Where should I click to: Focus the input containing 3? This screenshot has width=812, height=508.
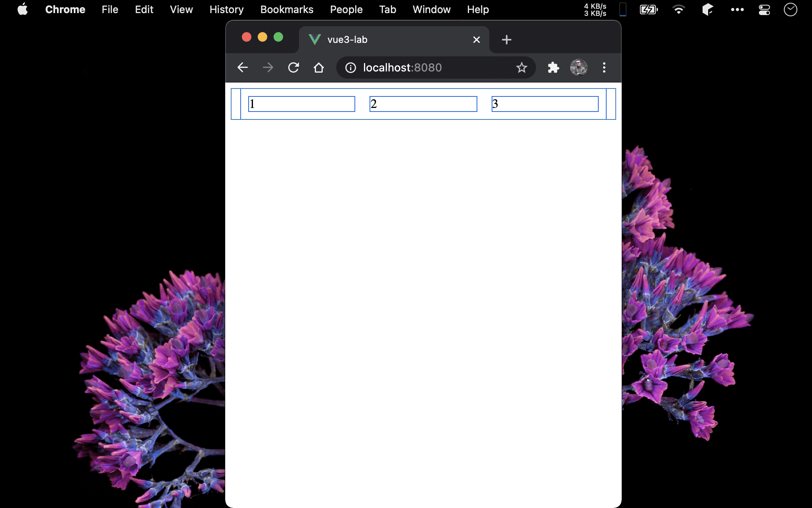[545, 104]
